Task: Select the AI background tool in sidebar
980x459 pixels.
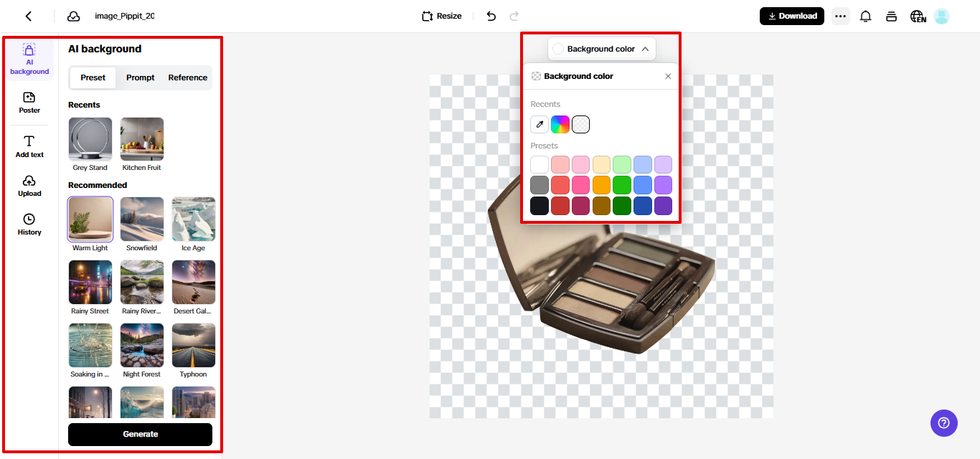Action: coord(29,59)
